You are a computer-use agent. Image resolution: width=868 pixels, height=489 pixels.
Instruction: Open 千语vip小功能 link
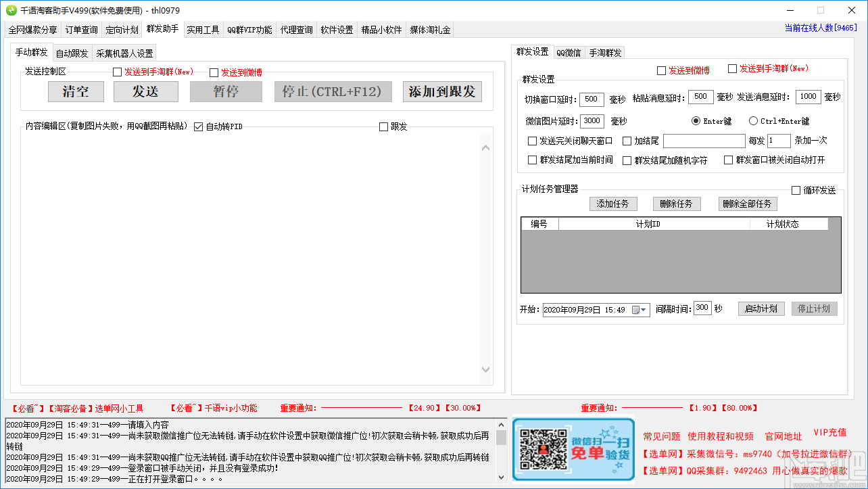click(231, 409)
